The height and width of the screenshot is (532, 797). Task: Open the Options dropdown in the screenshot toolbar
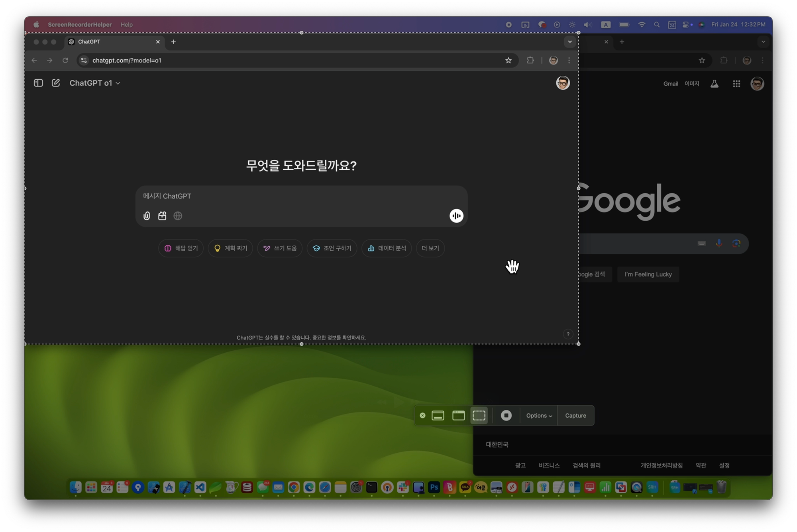[538, 415]
